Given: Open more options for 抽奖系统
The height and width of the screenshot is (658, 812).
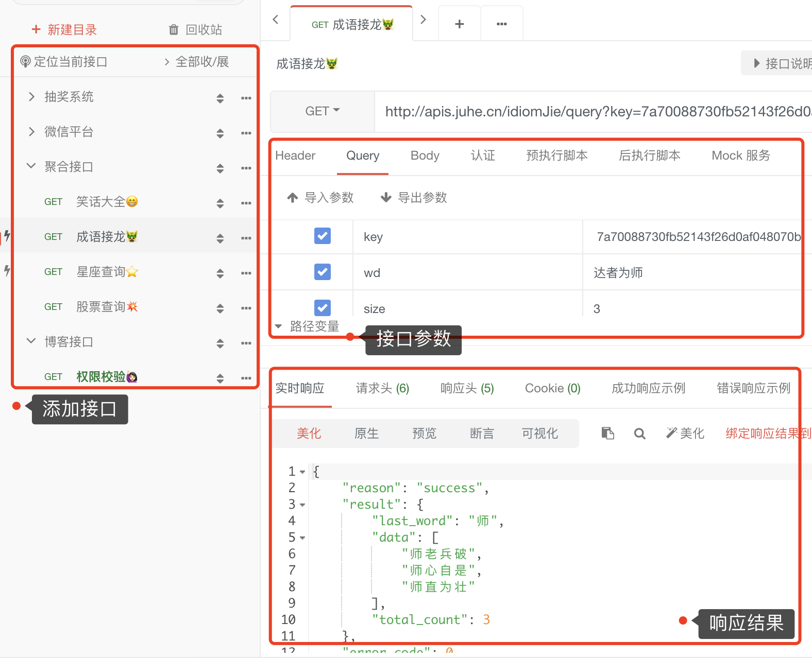Looking at the screenshot, I should [x=246, y=98].
